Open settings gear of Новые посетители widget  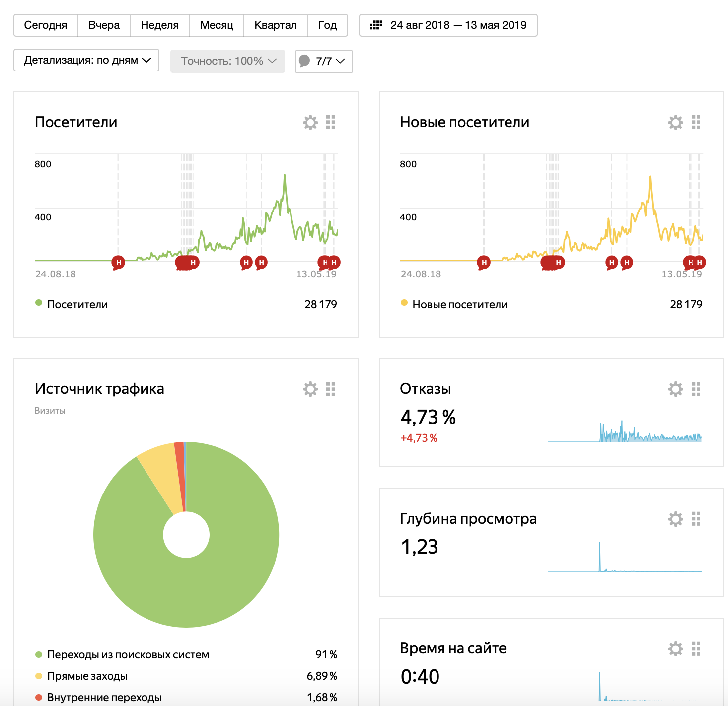point(675,122)
